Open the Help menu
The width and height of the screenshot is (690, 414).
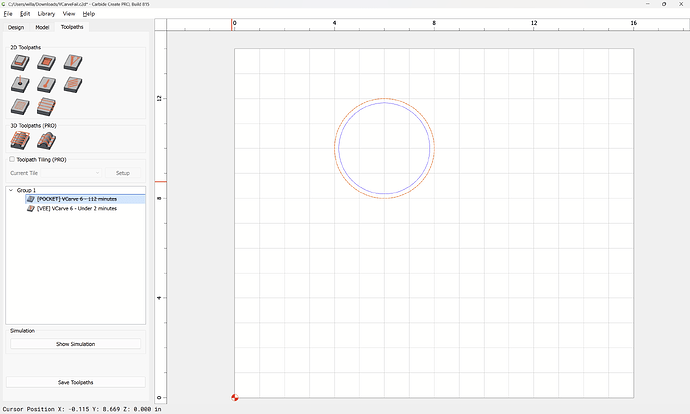click(x=89, y=14)
